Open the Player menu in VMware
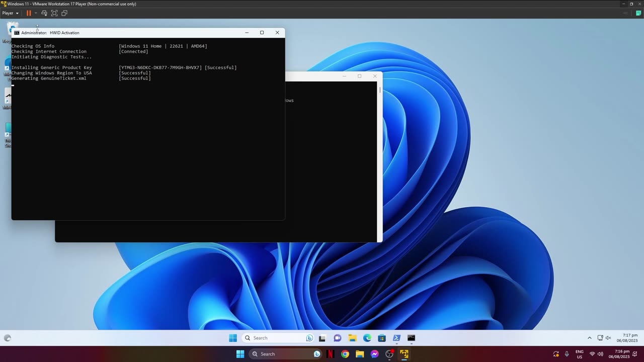Image resolution: width=644 pixels, height=362 pixels. tap(10, 13)
